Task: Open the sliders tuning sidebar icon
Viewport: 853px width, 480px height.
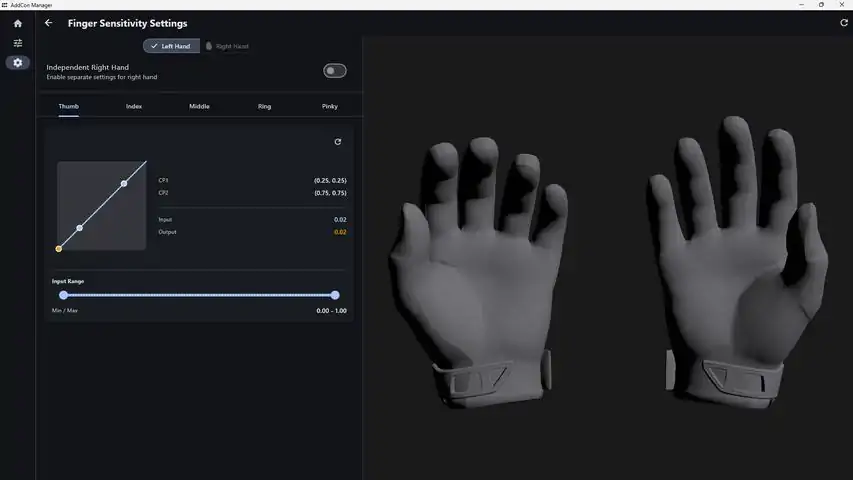Action: coord(17,43)
